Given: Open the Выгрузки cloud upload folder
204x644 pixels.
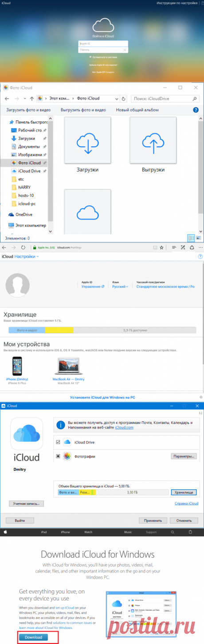Looking at the screenshot, I should tap(153, 140).
